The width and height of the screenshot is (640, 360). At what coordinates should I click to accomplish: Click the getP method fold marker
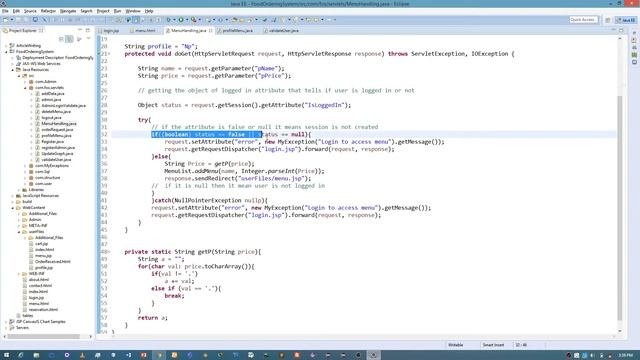pos(109,252)
